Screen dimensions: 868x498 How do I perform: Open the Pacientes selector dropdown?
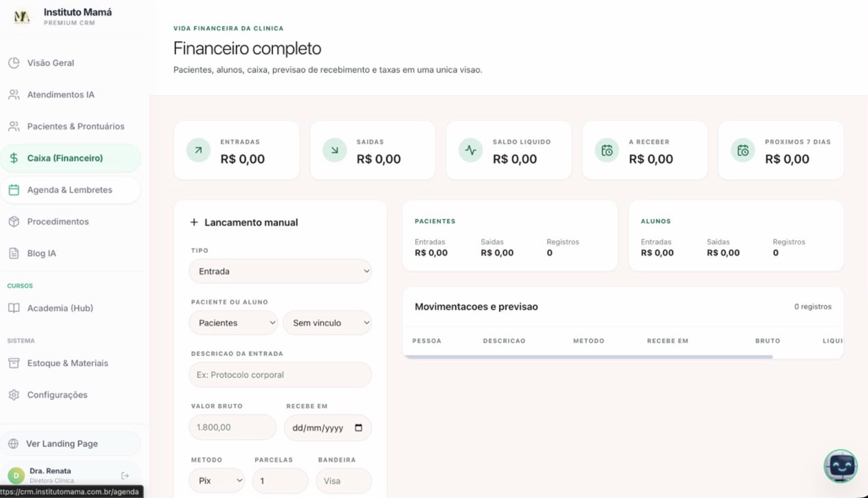[x=233, y=323]
